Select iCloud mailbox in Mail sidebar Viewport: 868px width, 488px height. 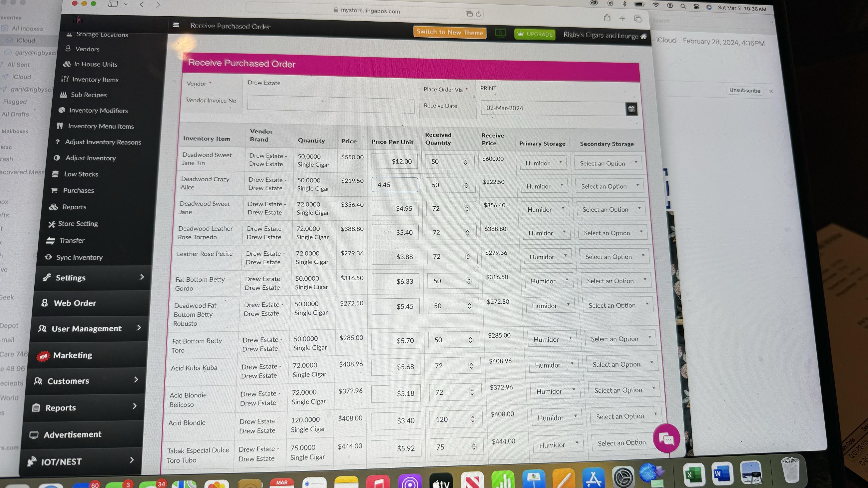(26, 40)
